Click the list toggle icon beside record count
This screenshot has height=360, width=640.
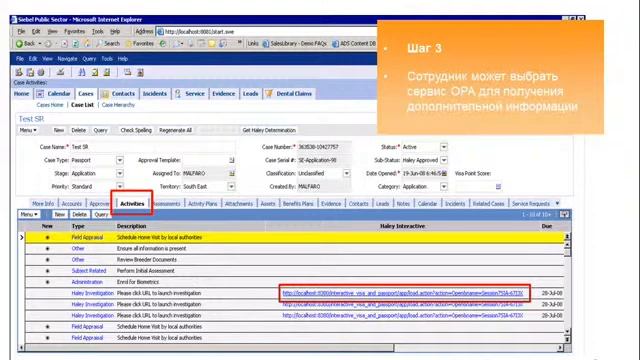click(564, 214)
